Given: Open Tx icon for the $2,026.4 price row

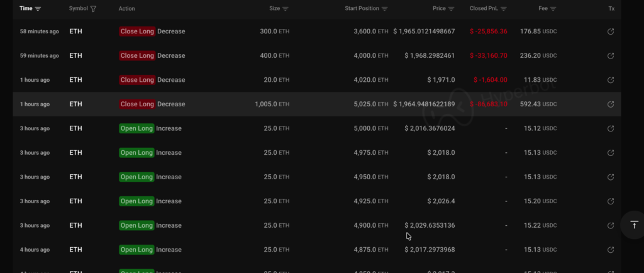Looking at the screenshot, I should [610, 201].
